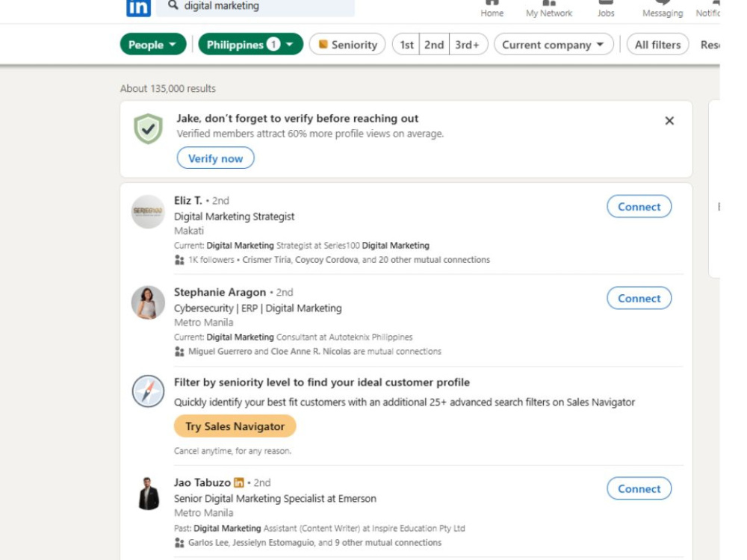Open Stephanie Aragon profile photo
The height and width of the screenshot is (560, 747).
(x=148, y=303)
